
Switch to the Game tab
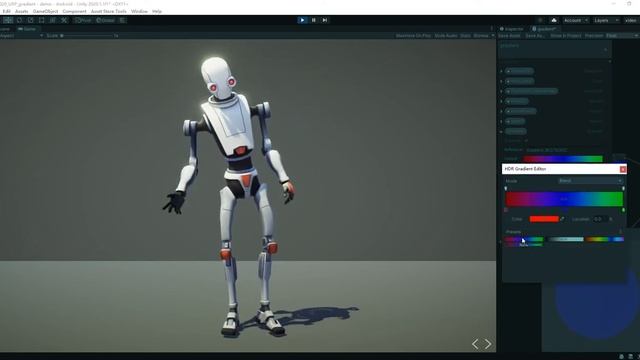click(27, 29)
